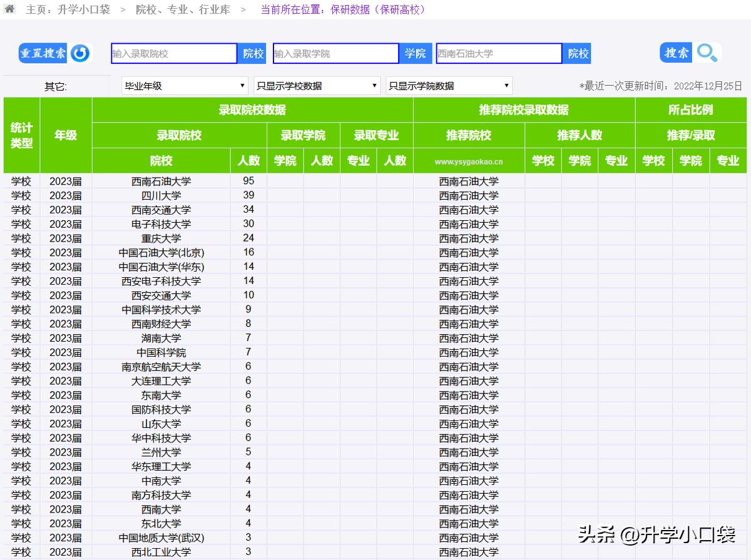Click the blue 搜索 button
Screen dimensions: 751x560
[675, 53]
